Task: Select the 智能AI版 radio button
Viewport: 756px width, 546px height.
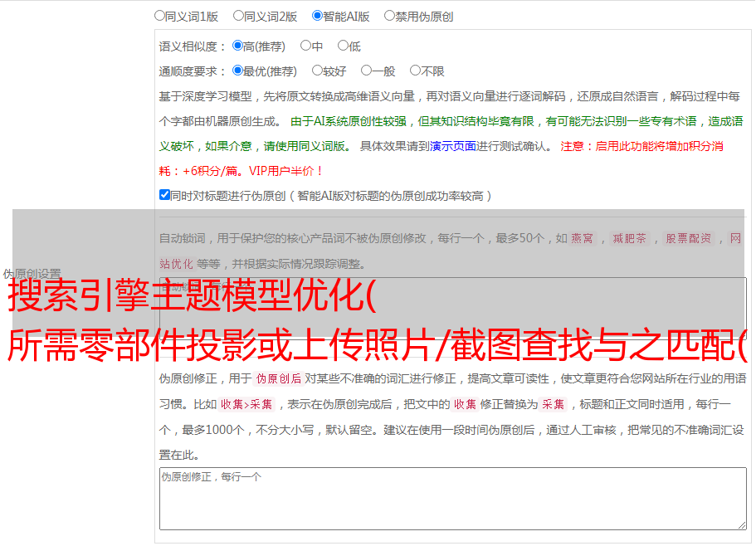Action: pos(317,15)
